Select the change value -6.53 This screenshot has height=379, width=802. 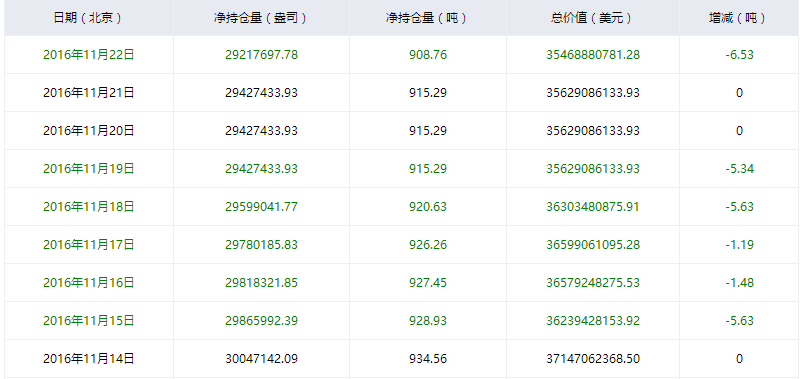(x=739, y=55)
